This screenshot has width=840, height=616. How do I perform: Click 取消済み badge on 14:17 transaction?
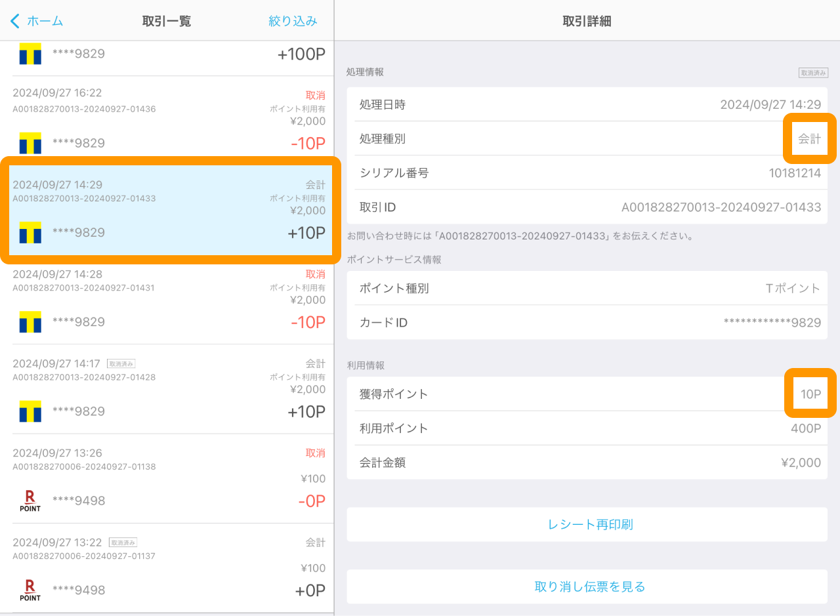(121, 363)
